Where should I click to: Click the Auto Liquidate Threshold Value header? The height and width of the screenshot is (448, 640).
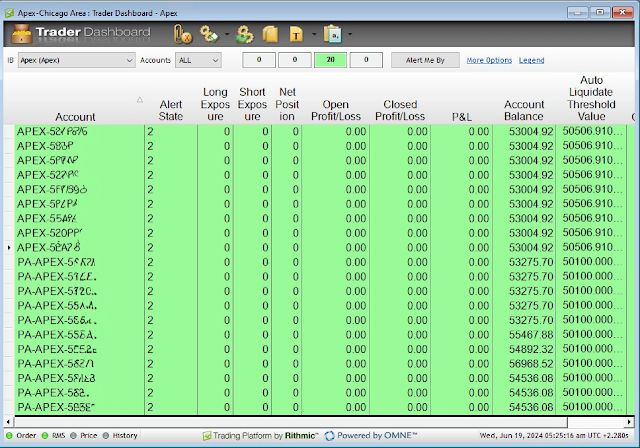[x=591, y=98]
